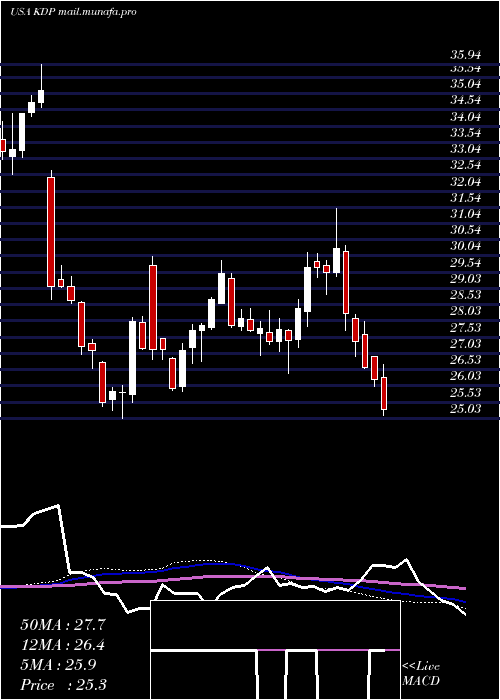The width and height of the screenshot is (500, 700).
Task: Click the white candle with wick reaching 31.04
Action: click(337, 260)
